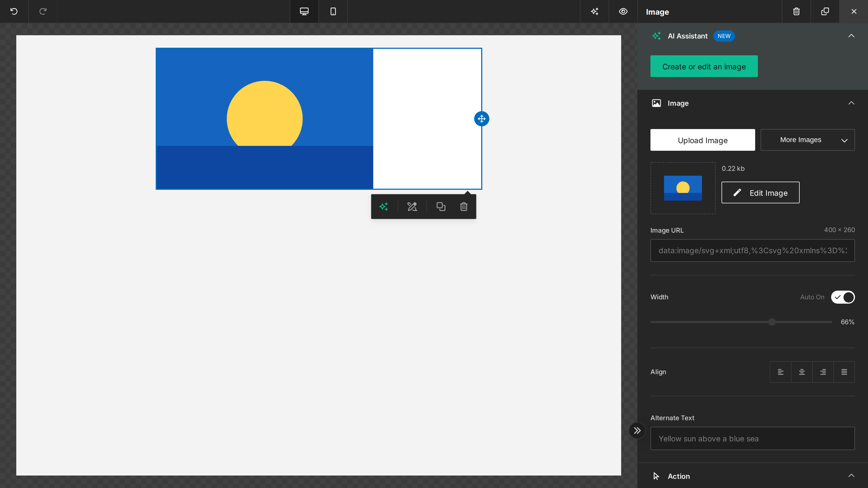
Task: Click the Edit Image button
Action: point(760,193)
